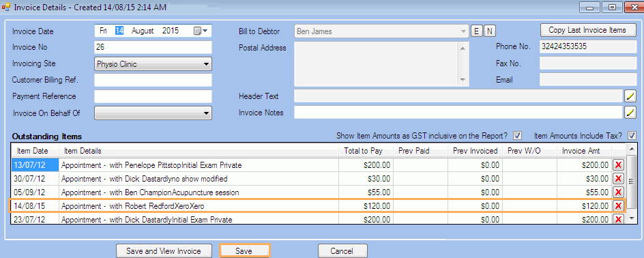The height and width of the screenshot is (258, 644).
Task: Click Robert Redford XeroXero details cell
Action: click(199, 206)
